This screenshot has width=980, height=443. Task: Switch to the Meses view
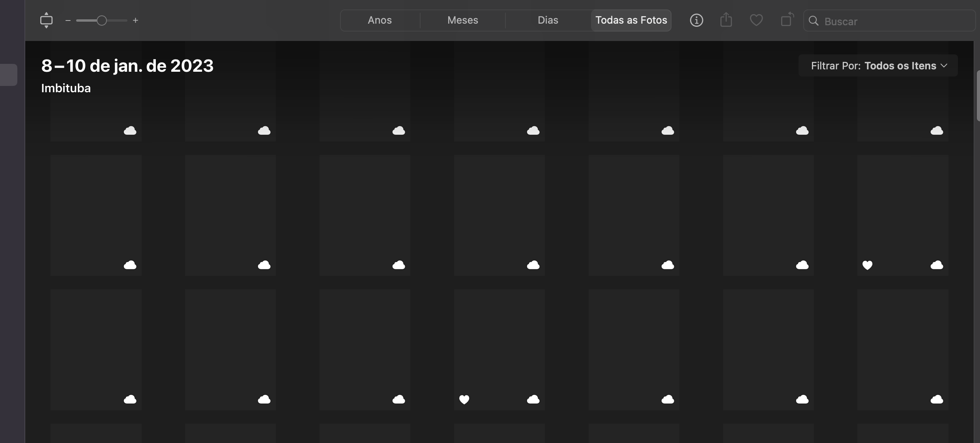click(462, 20)
